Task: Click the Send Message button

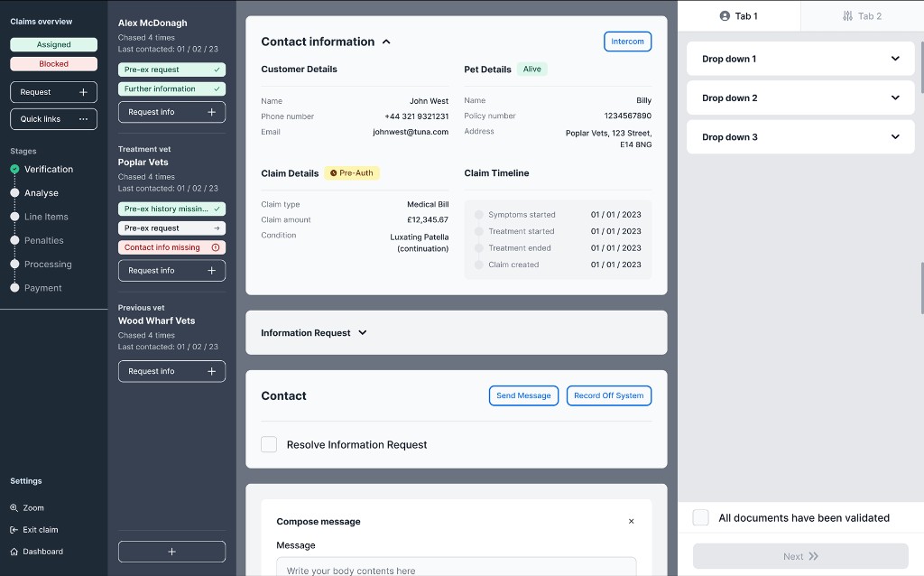Action: (523, 395)
